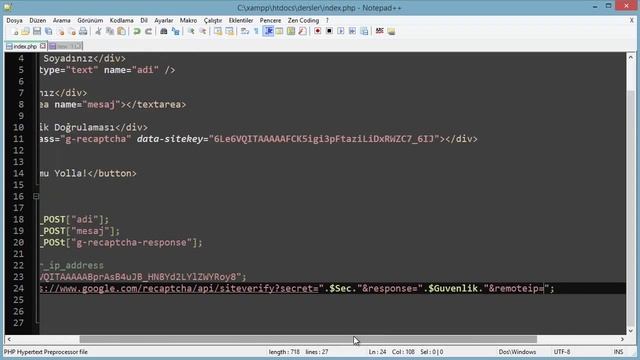Click the vertical scrollbar down arrow
The image size is (640, 360).
pyautogui.click(x=631, y=331)
